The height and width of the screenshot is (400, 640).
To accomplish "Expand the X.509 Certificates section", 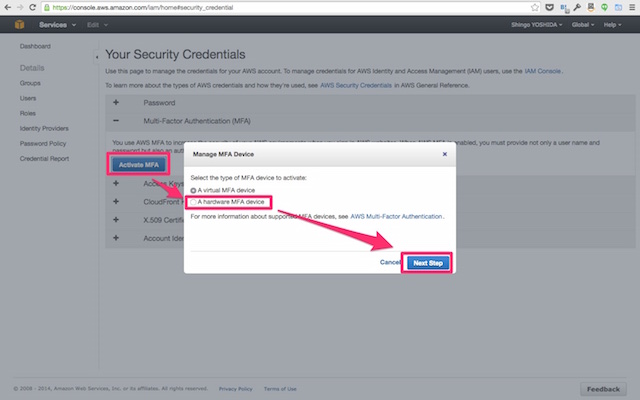I will (x=116, y=220).
